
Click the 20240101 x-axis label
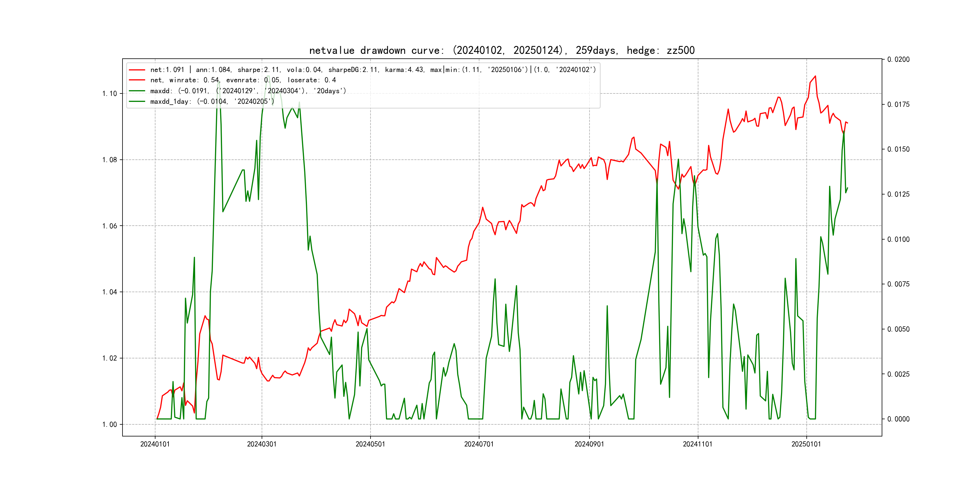click(x=155, y=444)
